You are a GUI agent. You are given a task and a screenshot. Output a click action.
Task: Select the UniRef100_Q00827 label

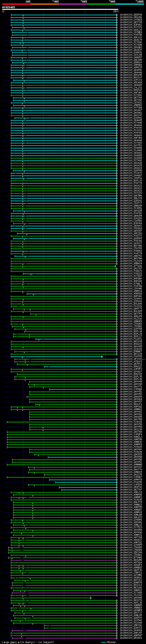(131, 371)
